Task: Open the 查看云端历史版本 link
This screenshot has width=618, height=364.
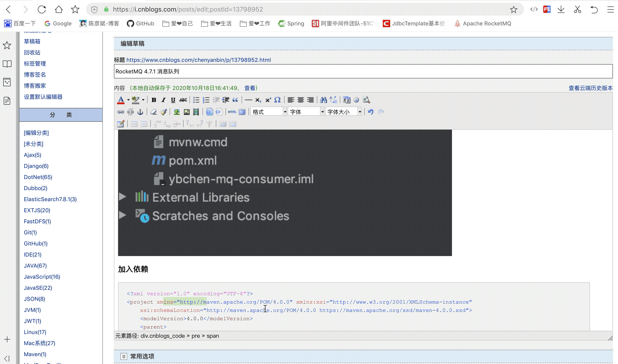Action: [x=590, y=88]
